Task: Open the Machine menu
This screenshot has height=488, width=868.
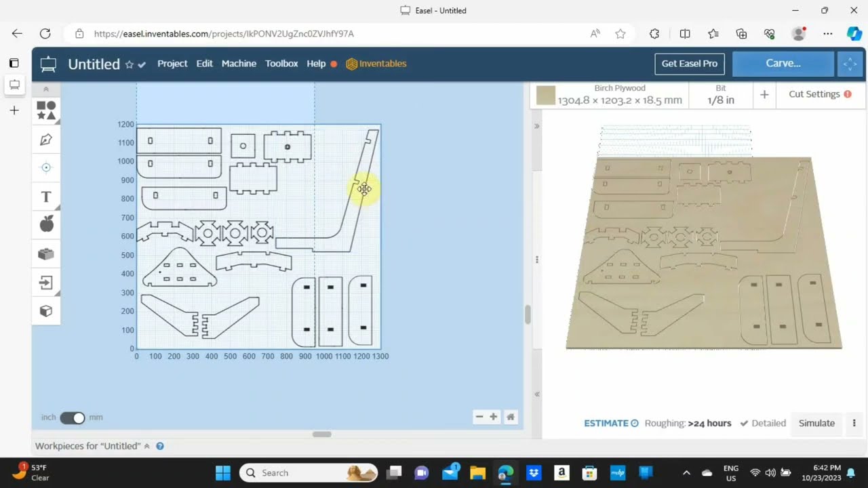Action: 239,64
